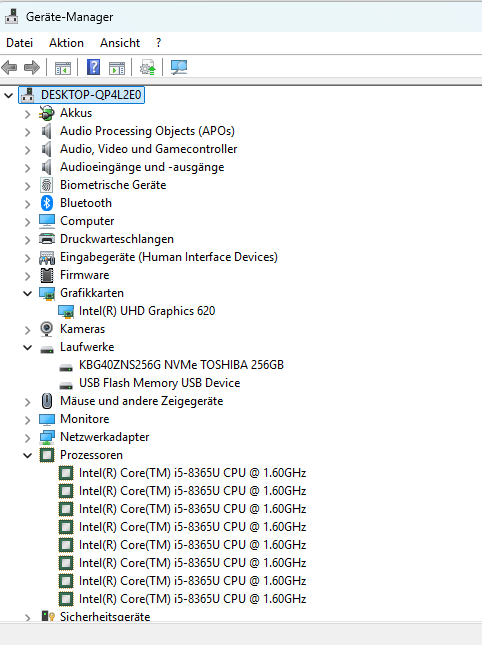Select Mäuse und andere Zeigegeräte label
Screen dimensions: 482x645
pos(141,401)
